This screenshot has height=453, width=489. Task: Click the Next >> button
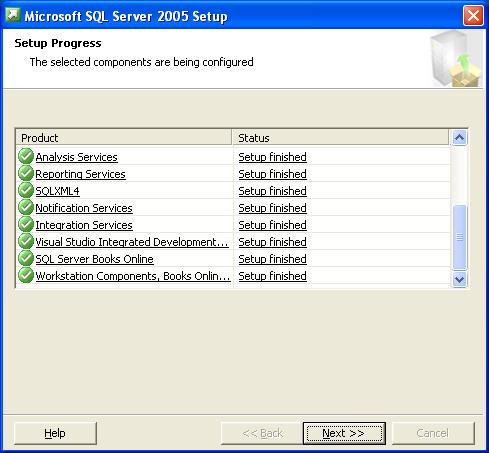(x=344, y=433)
